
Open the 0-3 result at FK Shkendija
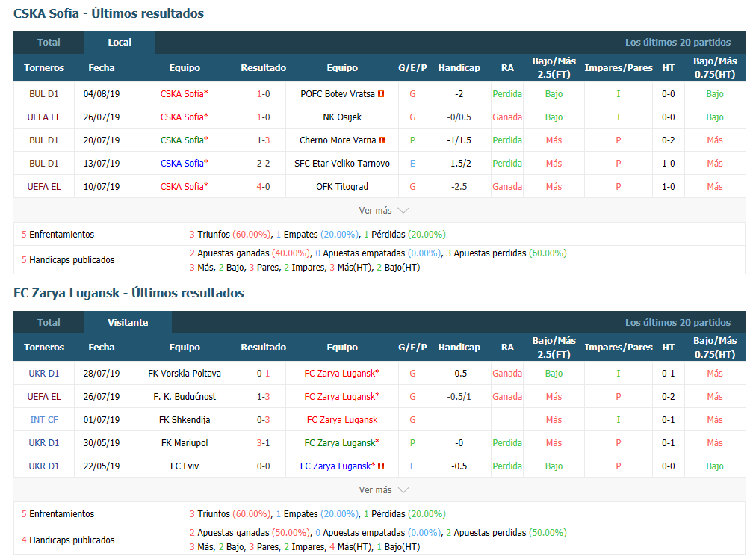[x=263, y=419]
